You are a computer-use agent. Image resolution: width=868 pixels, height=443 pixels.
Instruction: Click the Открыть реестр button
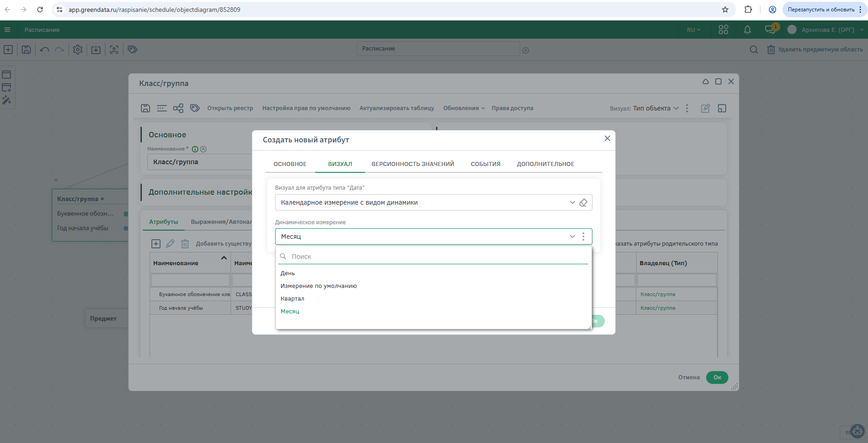[230, 108]
